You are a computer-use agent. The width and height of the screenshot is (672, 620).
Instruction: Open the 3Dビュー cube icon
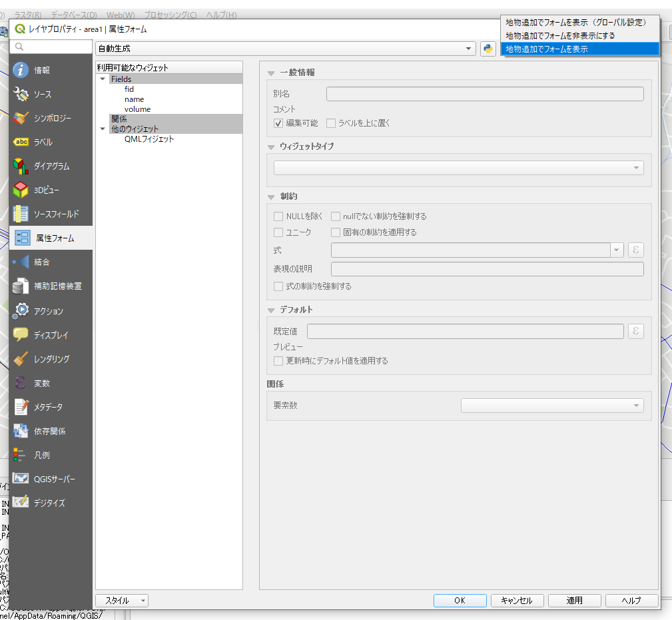(x=21, y=190)
